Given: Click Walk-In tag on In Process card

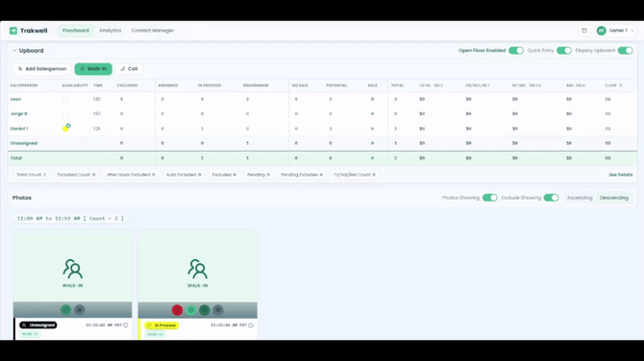Looking at the screenshot, I should tap(155, 334).
